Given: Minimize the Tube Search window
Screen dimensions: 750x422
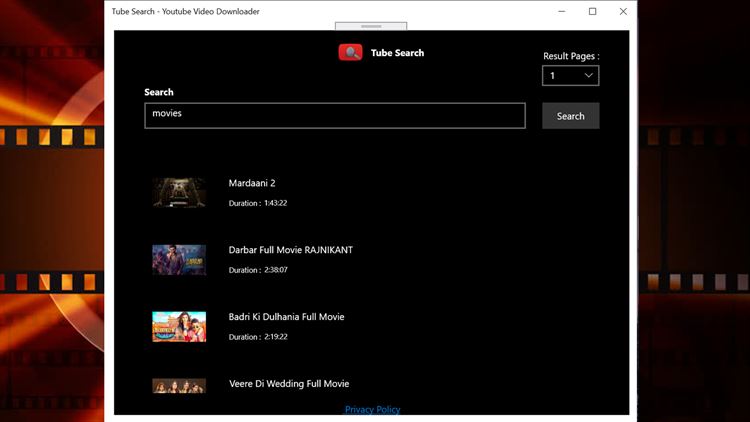Looking at the screenshot, I should (x=562, y=11).
